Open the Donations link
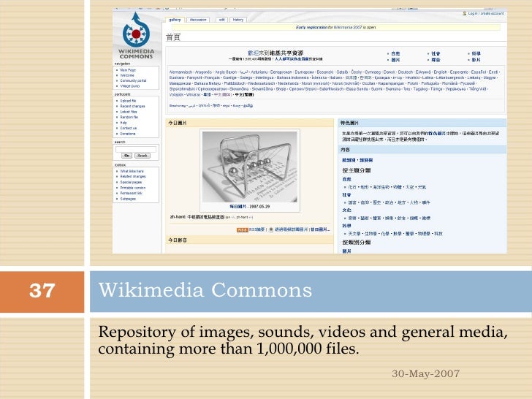The image size is (532, 399). click(x=128, y=134)
